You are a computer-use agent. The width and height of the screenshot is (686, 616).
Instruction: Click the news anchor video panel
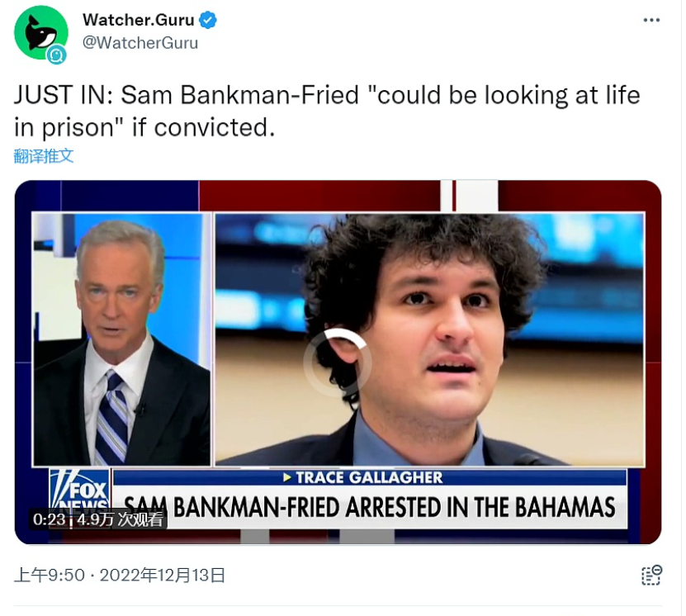[121, 339]
